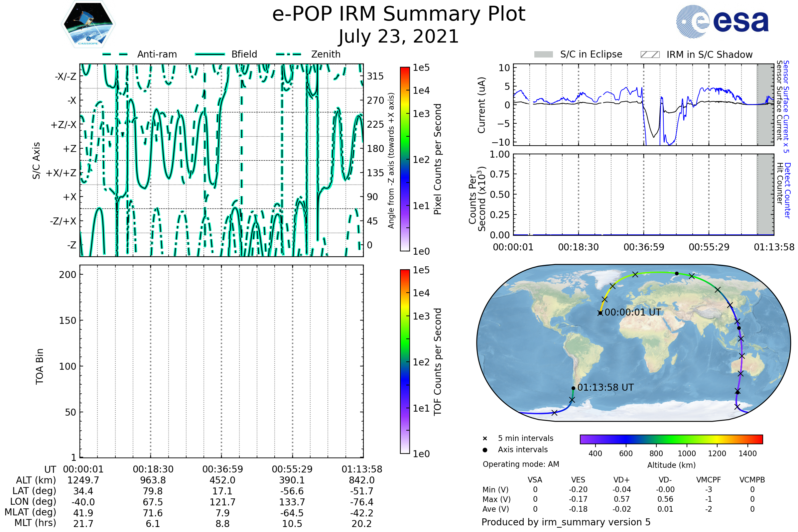This screenshot has width=798, height=532.
Task: Click the Pixel Counts per Second colorbar
Action: coord(405,160)
